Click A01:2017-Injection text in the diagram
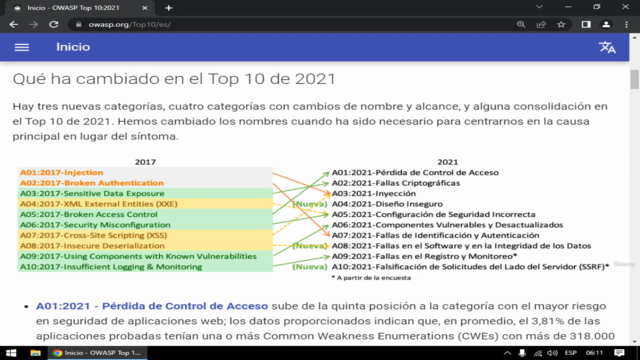This screenshot has width=640, height=360. pyautogui.click(x=62, y=173)
